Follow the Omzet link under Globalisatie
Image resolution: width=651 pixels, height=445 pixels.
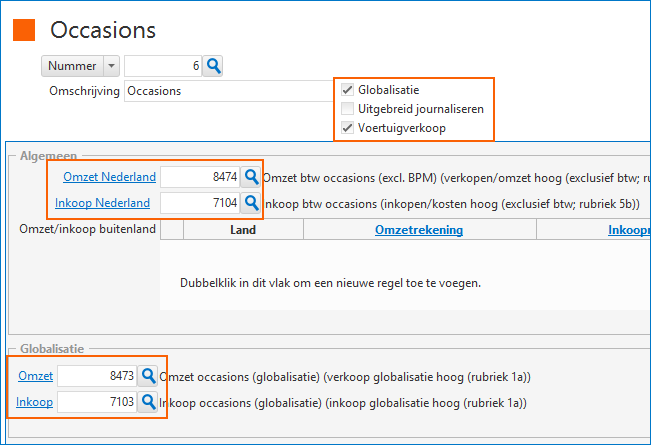(36, 376)
